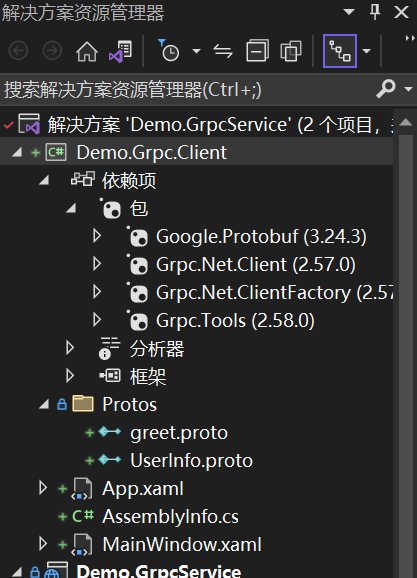Image resolution: width=417 pixels, height=578 pixels.
Task: Click the Google.Protobuf package icon
Action: (138, 237)
